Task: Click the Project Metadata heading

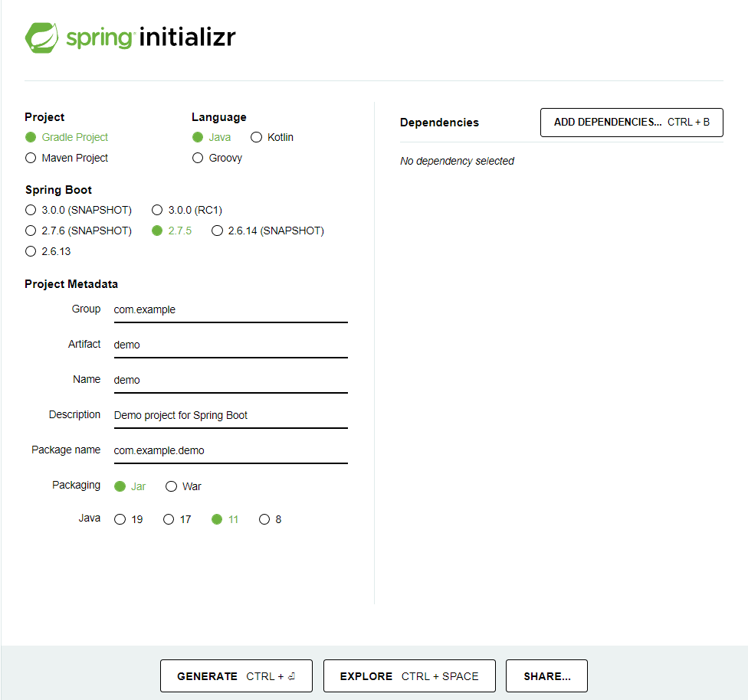Action: coord(71,284)
